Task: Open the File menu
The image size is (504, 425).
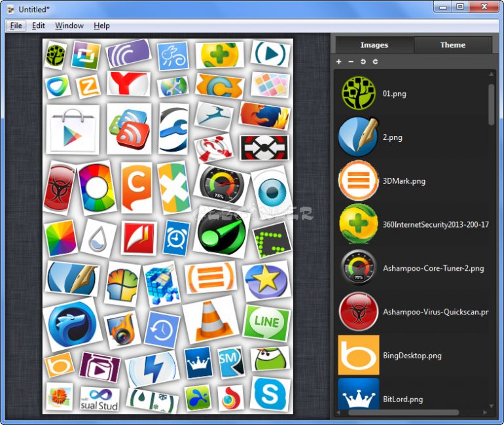Action: pos(16,25)
